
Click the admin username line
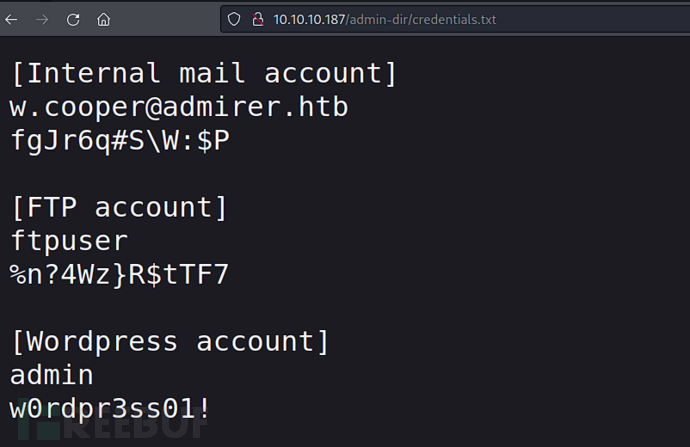click(x=52, y=375)
